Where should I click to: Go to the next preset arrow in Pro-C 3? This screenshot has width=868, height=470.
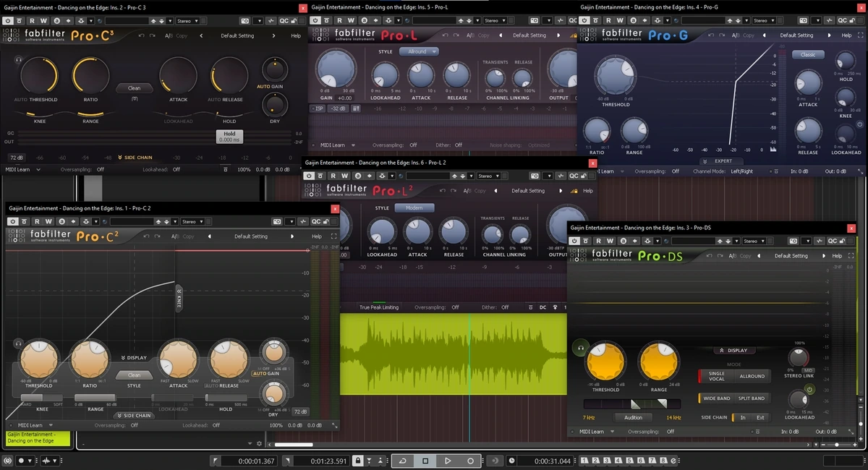point(272,35)
